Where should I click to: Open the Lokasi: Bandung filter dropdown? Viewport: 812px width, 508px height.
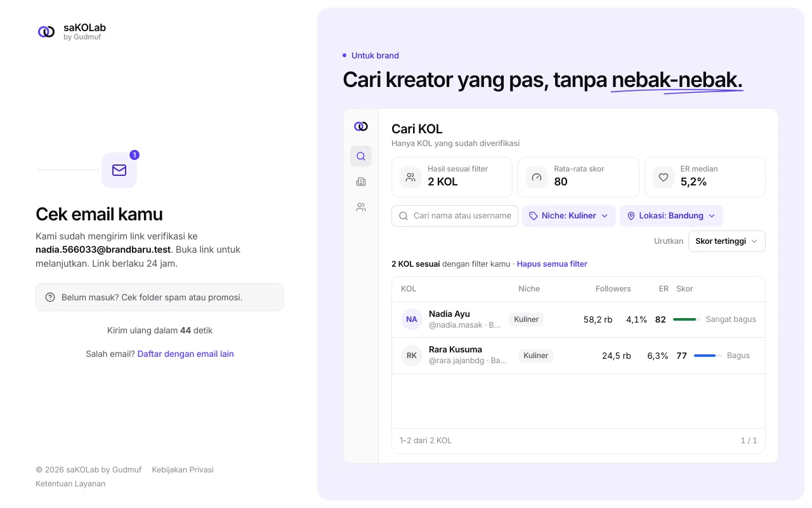coord(671,216)
